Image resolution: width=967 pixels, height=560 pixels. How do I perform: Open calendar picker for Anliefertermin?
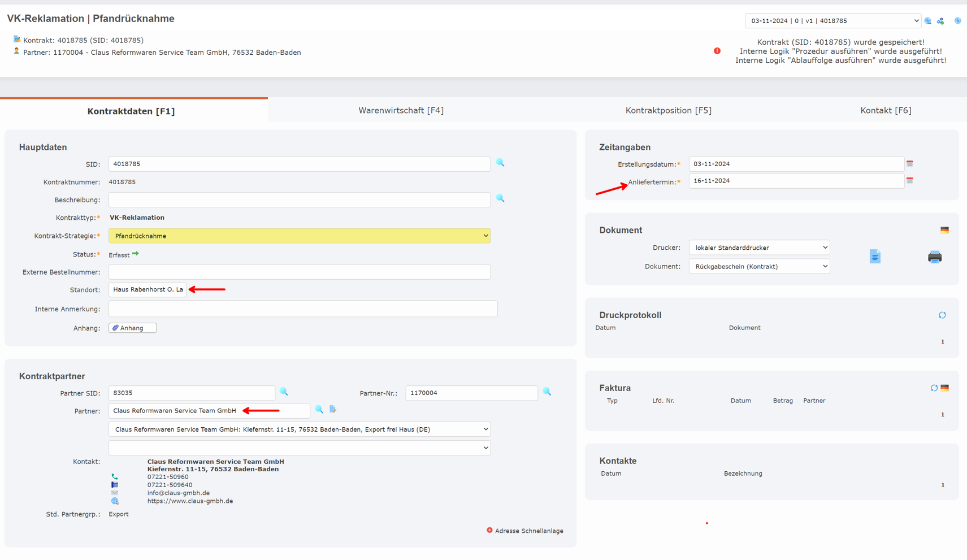(909, 180)
